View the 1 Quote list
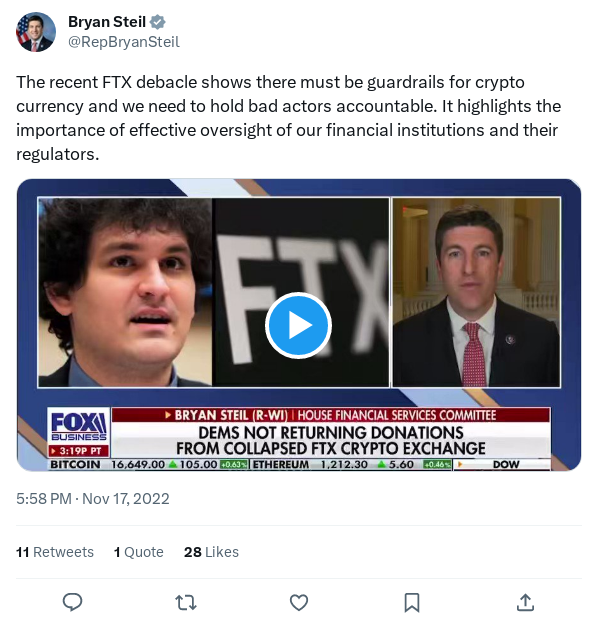Screen dimensions: 598x626 pyautogui.click(x=139, y=552)
